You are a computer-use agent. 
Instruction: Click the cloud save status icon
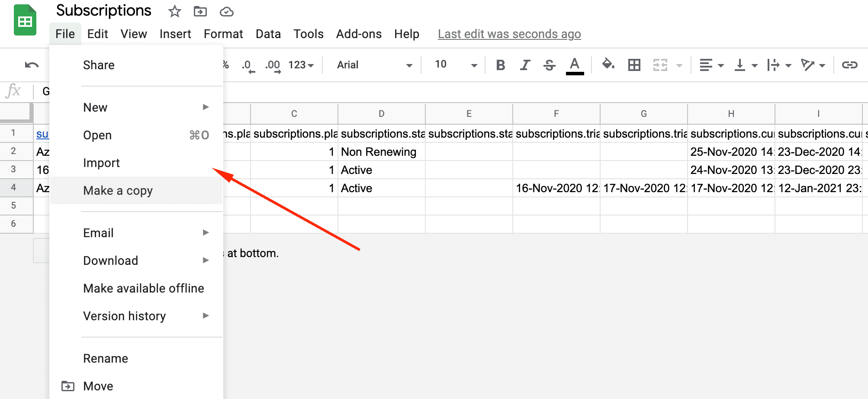coord(226,12)
